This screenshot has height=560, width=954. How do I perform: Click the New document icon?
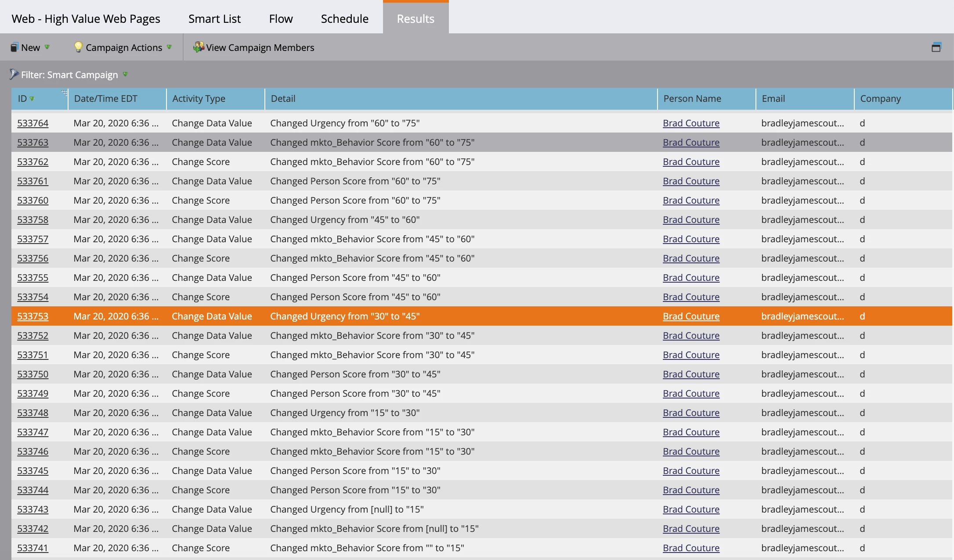(14, 47)
